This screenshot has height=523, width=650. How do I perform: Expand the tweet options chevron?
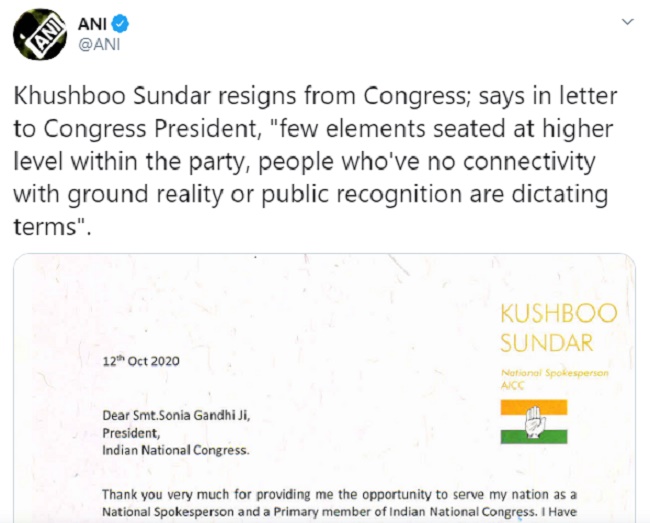(x=628, y=22)
